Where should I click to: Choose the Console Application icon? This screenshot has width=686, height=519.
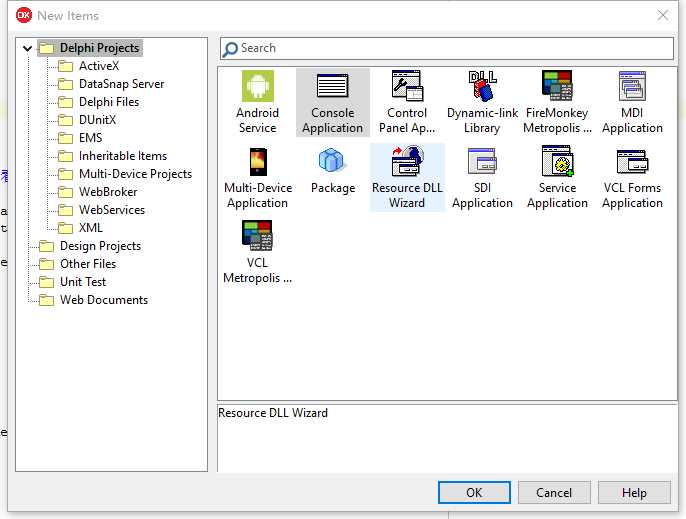coord(332,85)
